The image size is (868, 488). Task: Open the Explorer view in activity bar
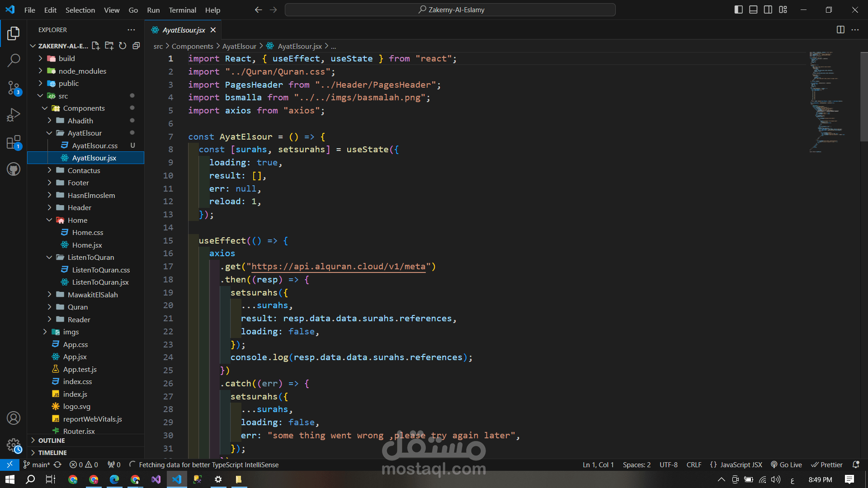pyautogui.click(x=14, y=33)
